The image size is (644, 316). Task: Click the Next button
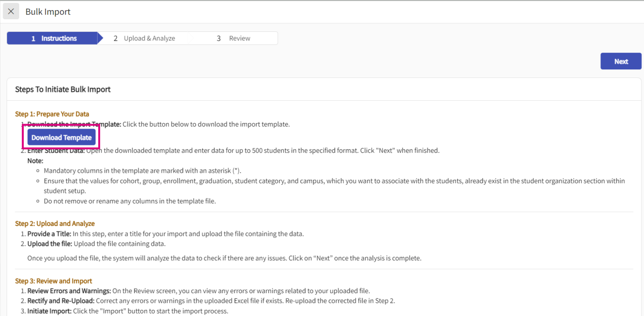click(x=621, y=61)
